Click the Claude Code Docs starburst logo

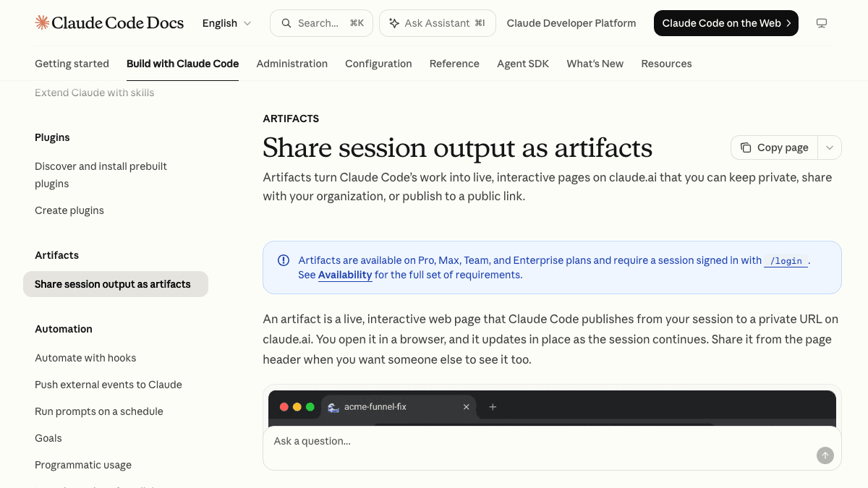click(x=42, y=23)
